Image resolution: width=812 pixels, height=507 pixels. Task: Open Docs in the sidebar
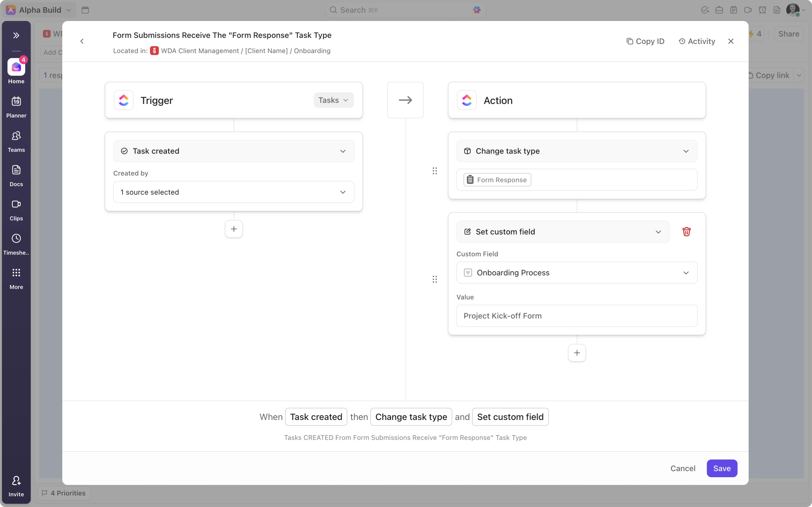click(x=16, y=175)
